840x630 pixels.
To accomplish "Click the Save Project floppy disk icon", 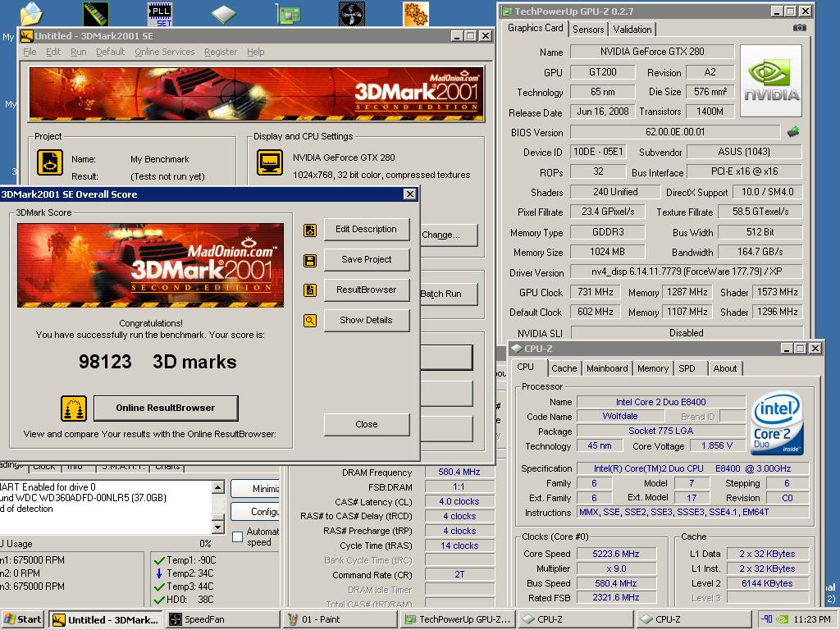I will pos(310,260).
